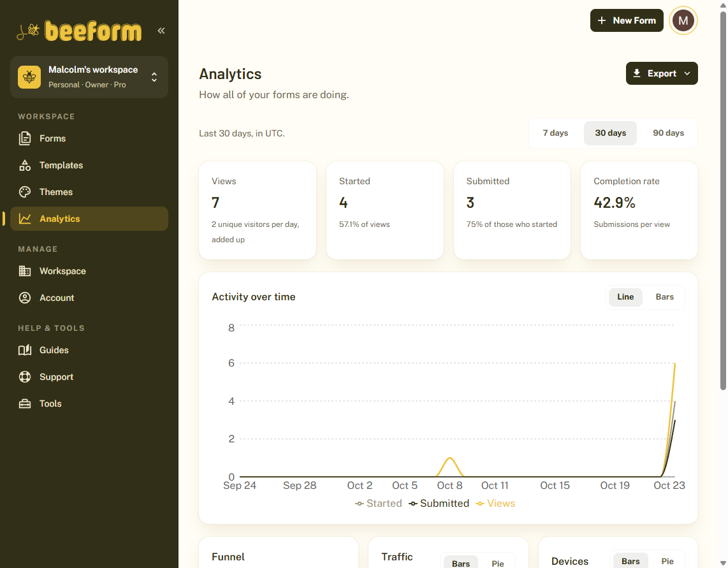Set Devices chart to Pie
The height and width of the screenshot is (568, 728).
[x=667, y=561]
